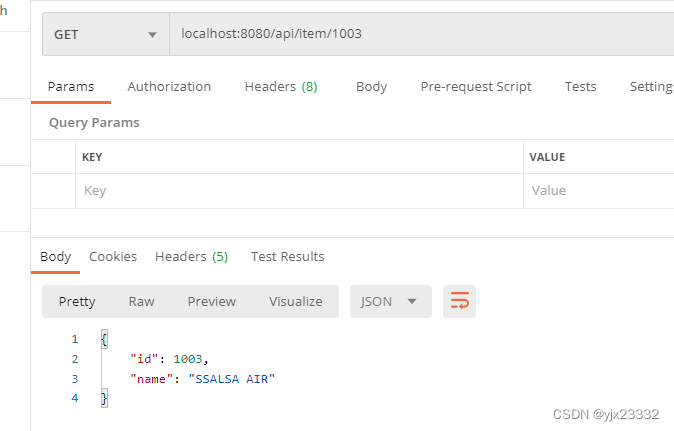Open the JSON format dropdown

[x=391, y=302]
